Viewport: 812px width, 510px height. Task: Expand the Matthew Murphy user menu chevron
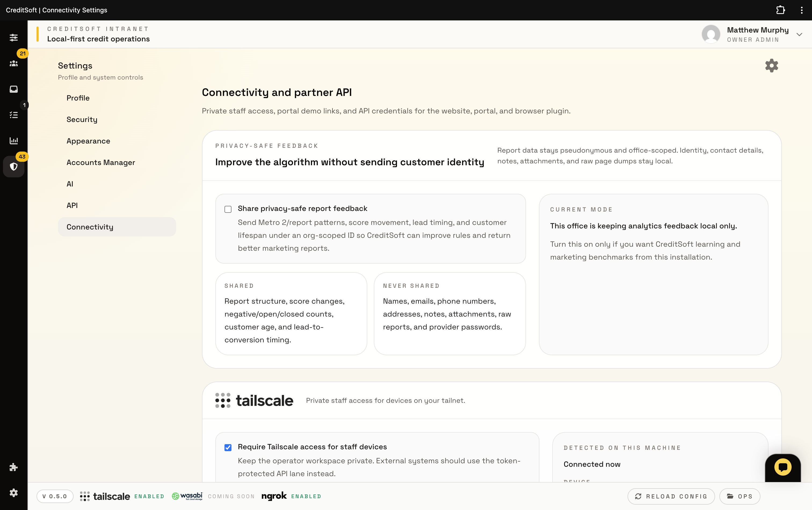pos(799,34)
